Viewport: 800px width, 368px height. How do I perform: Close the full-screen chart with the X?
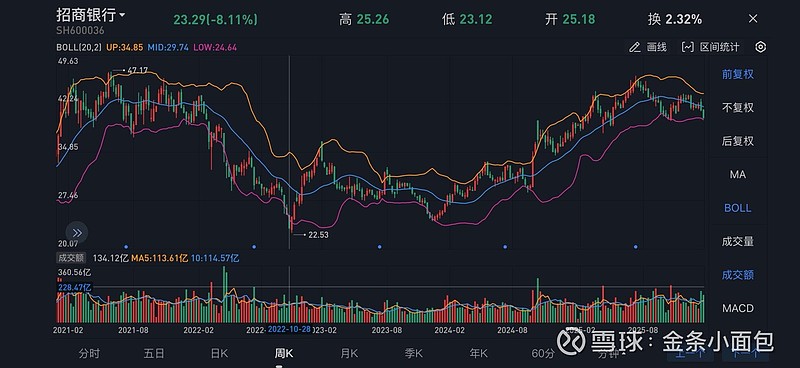point(753,19)
